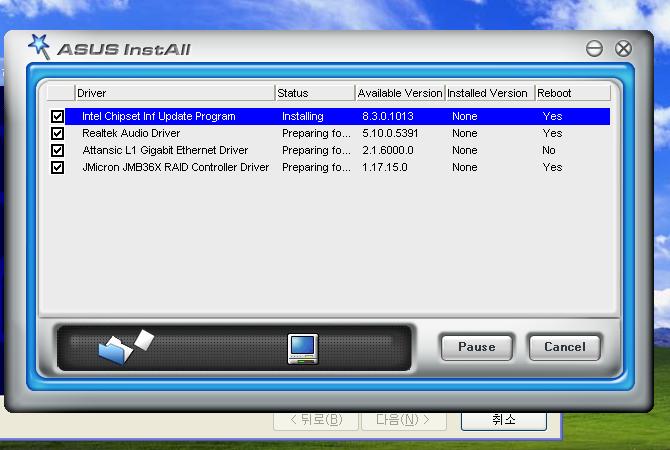670x450 pixels.
Task: Click Preparing status for Attansic Ethernet Driver
Action: pyautogui.click(x=316, y=150)
